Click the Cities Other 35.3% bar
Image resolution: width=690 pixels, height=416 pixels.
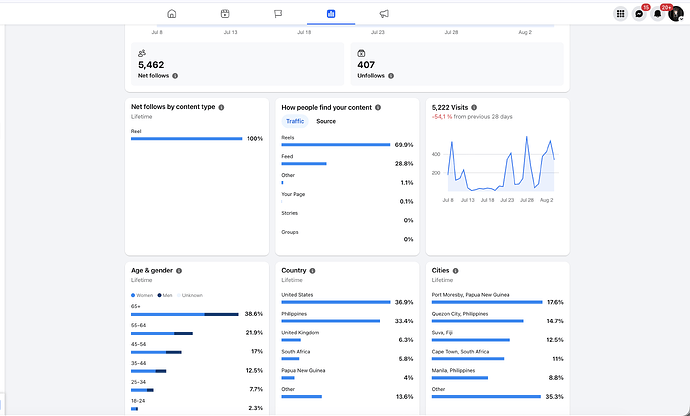tap(486, 397)
